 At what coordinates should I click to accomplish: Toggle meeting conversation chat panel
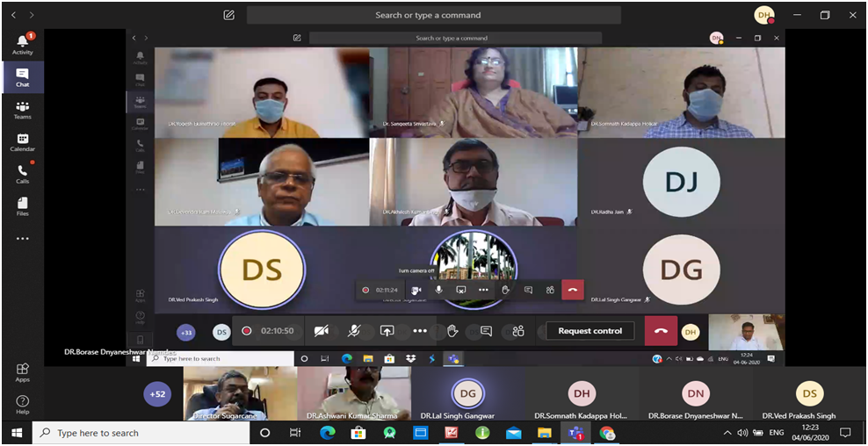pyautogui.click(x=486, y=331)
